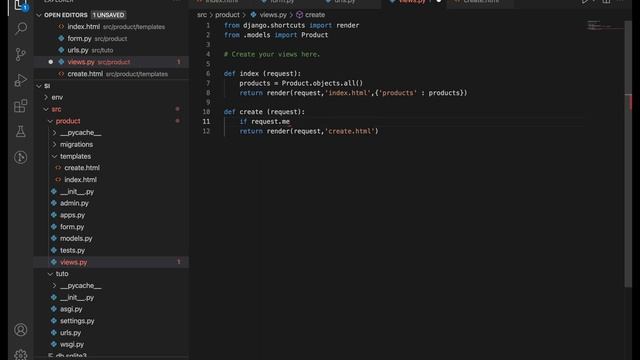The width and height of the screenshot is (640, 360).
Task: Place cursor on line 11 request.me
Action: 270,122
